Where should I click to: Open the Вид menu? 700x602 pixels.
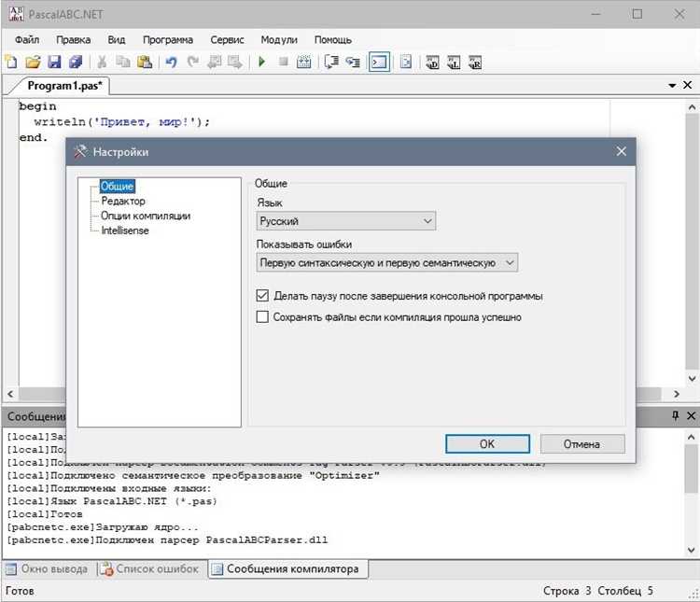[x=117, y=40]
